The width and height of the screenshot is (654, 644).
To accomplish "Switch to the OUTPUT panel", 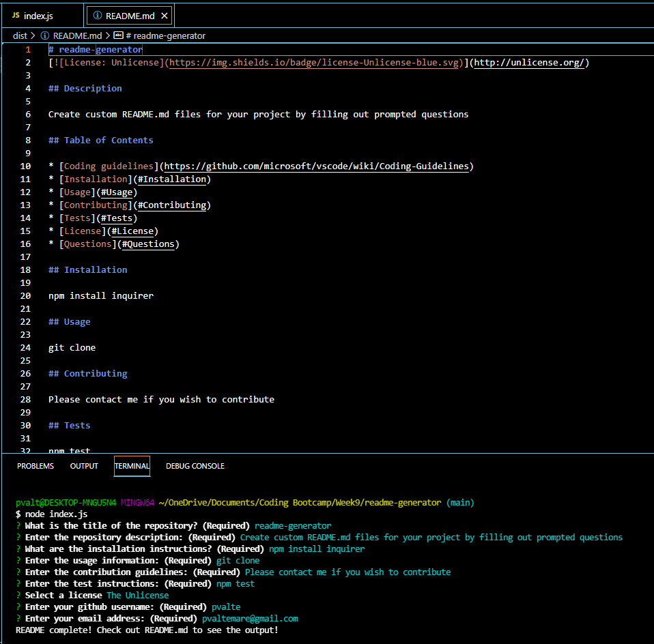I will [x=84, y=466].
